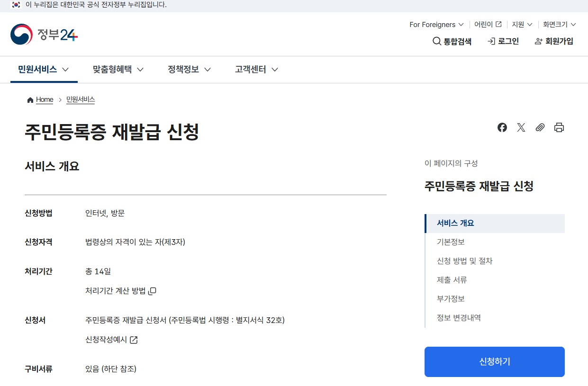Open 통합검색 search
Image resolution: width=588 pixels, height=386 pixels.
point(451,41)
